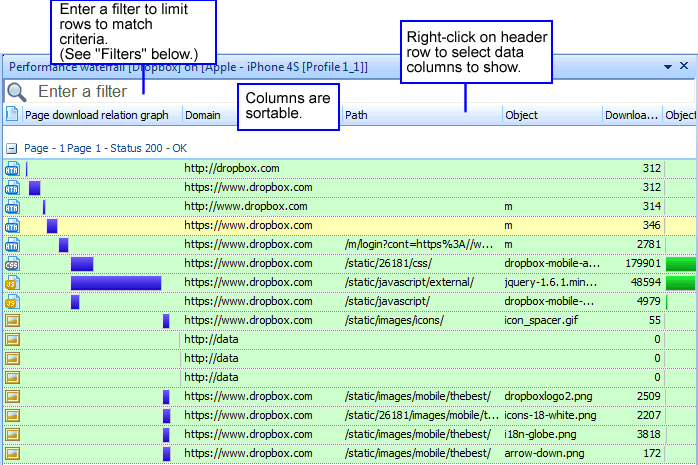This screenshot has height=465, width=698.
Task: Close the Performance waterfall panel
Action: (684, 66)
